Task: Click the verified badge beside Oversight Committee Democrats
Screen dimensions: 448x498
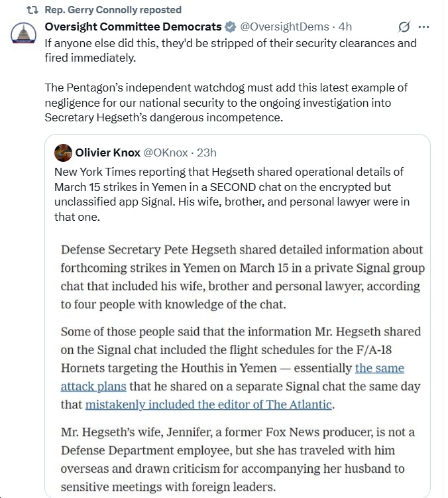Action: click(x=231, y=27)
